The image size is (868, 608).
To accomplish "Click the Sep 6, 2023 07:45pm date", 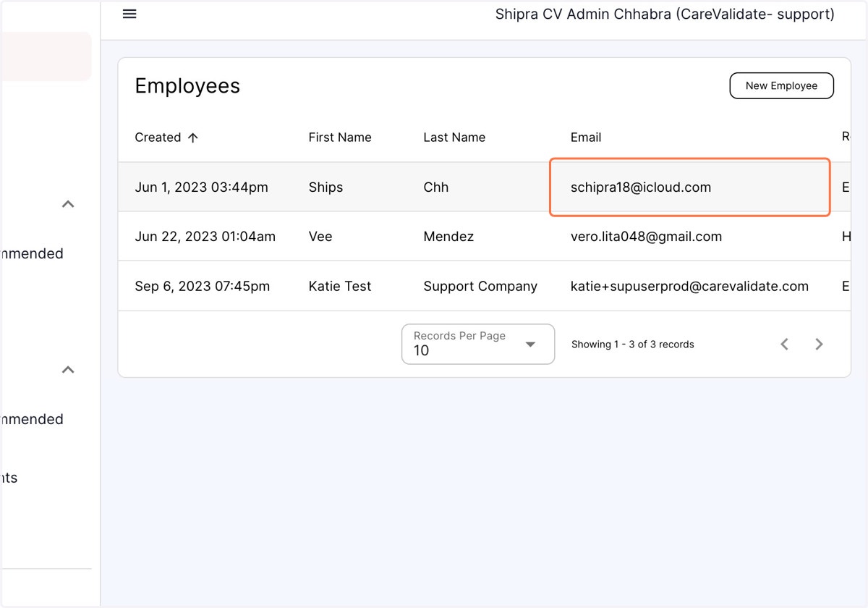I will (x=203, y=287).
